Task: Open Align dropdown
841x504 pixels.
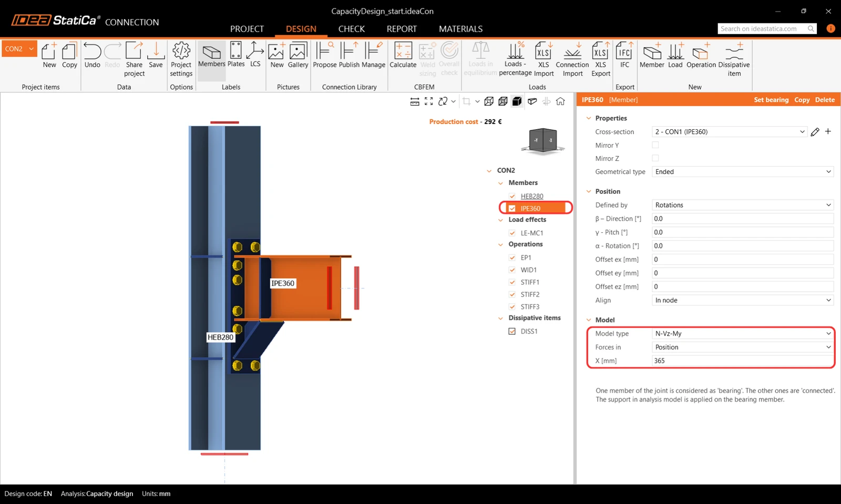Action: click(x=743, y=300)
